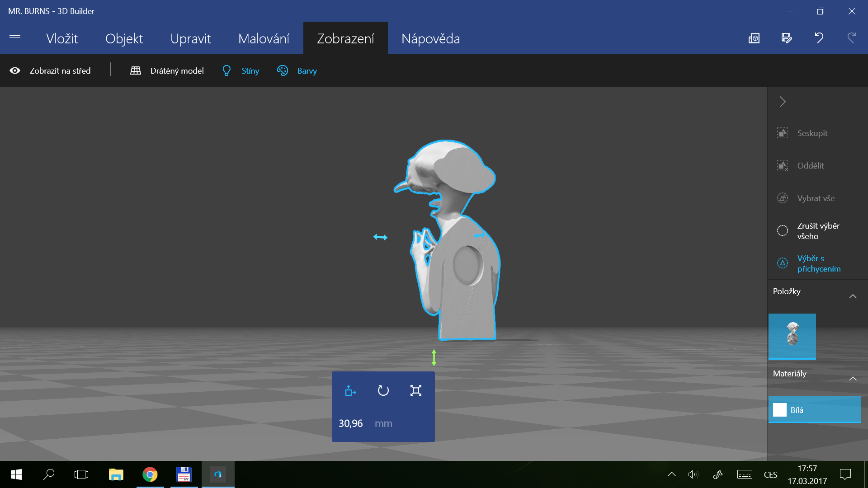This screenshot has height=488, width=868.
Task: Toggle Stíny shadows option
Action: point(250,70)
